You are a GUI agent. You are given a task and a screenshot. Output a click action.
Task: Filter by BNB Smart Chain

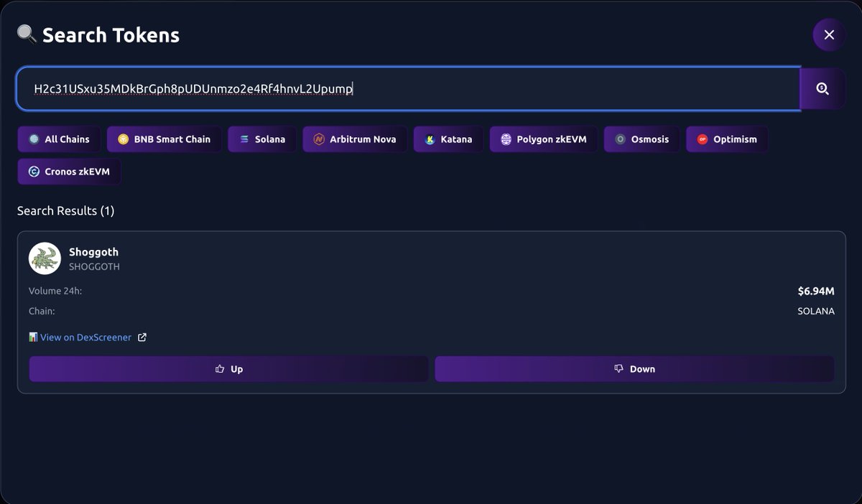(x=164, y=139)
